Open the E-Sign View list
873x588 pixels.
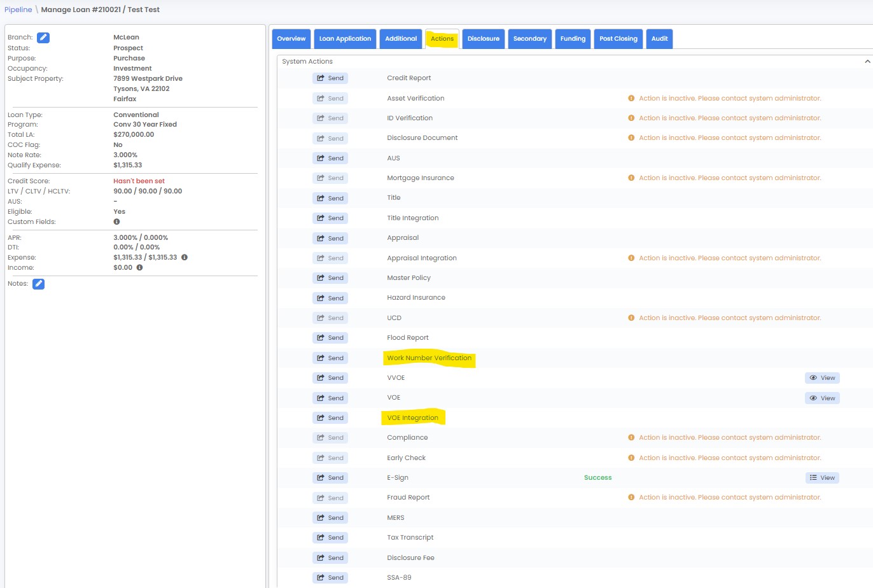pos(822,478)
